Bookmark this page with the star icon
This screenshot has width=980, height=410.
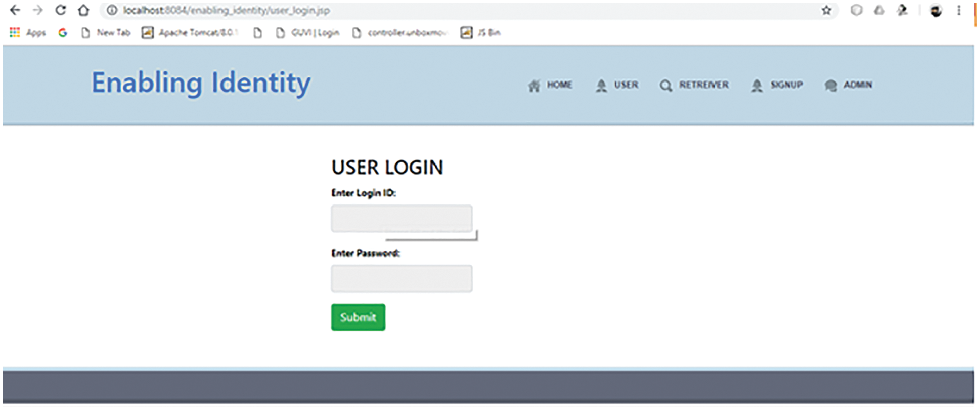[x=826, y=10]
